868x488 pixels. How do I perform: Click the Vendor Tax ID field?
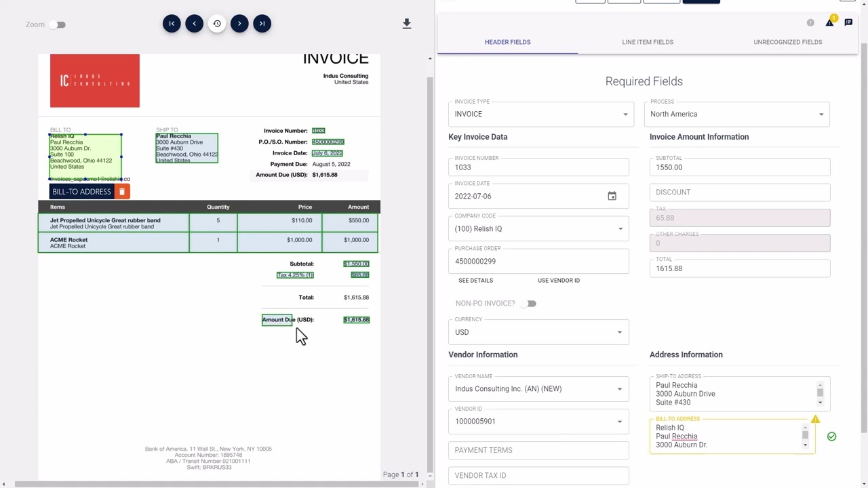pyautogui.click(x=538, y=475)
